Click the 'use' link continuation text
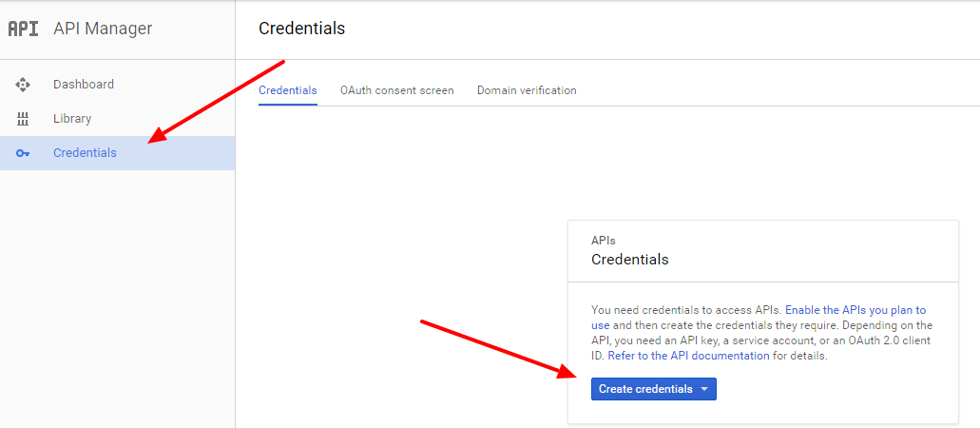 pyautogui.click(x=601, y=325)
